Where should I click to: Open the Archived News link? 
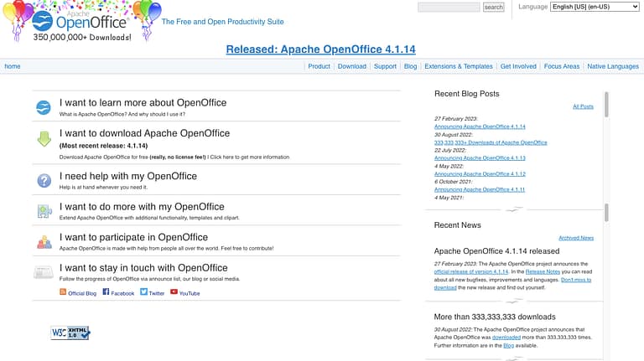click(576, 238)
